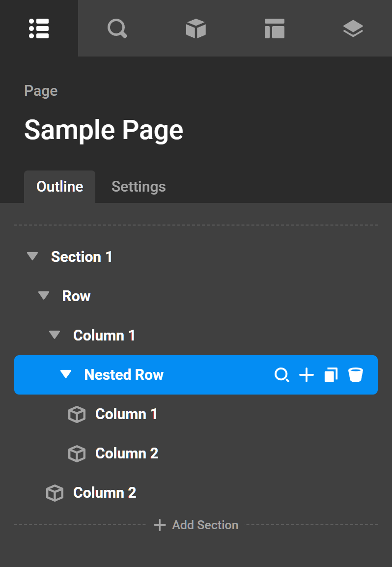The width and height of the screenshot is (392, 567).
Task: Open the layout templates icon in top bar
Action: [x=275, y=28]
